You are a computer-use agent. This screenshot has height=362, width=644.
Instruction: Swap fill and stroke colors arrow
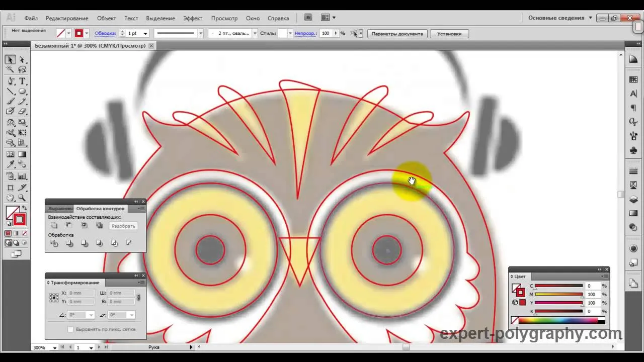tap(24, 208)
